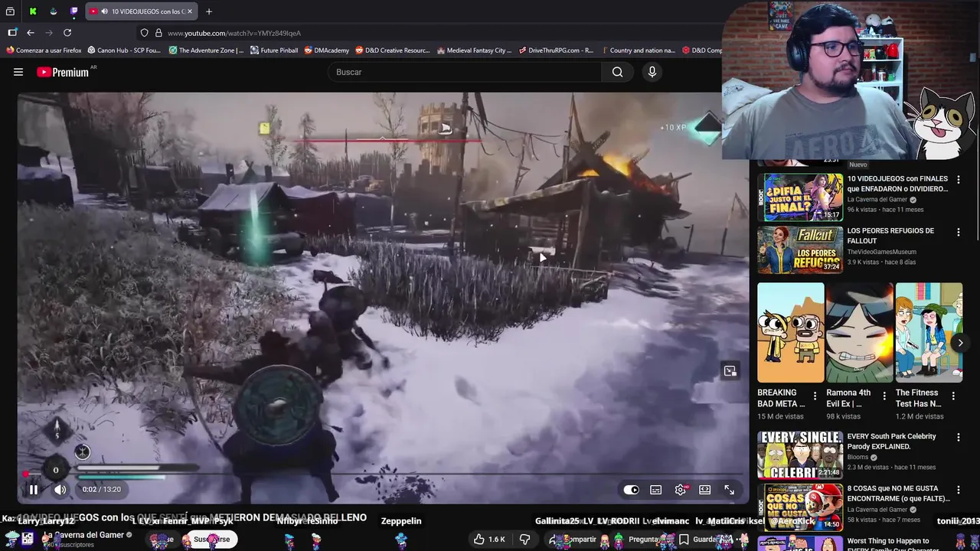Open Firefox View list all tabs icon

pos(10,11)
